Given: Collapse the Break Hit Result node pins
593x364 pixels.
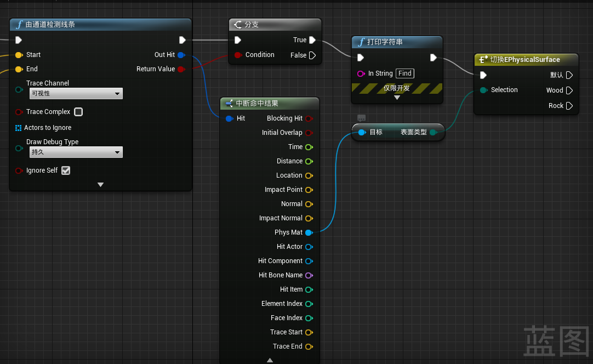Looking at the screenshot, I should coord(270,360).
